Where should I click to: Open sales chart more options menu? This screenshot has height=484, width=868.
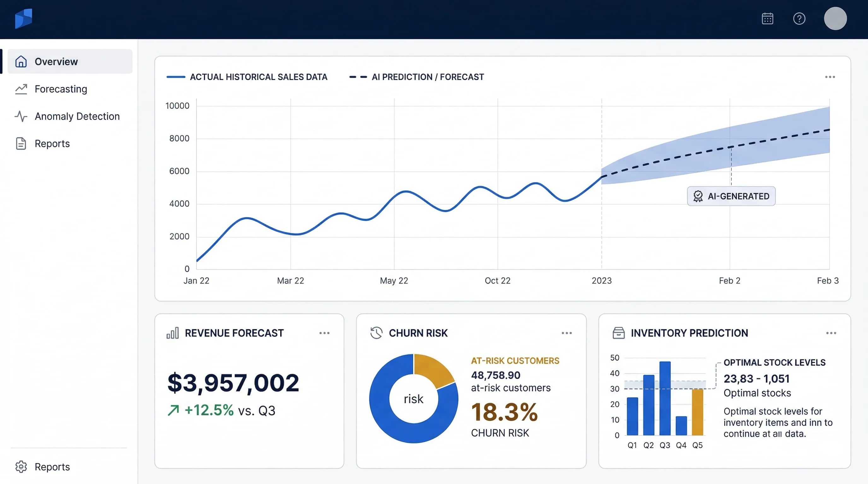830,77
